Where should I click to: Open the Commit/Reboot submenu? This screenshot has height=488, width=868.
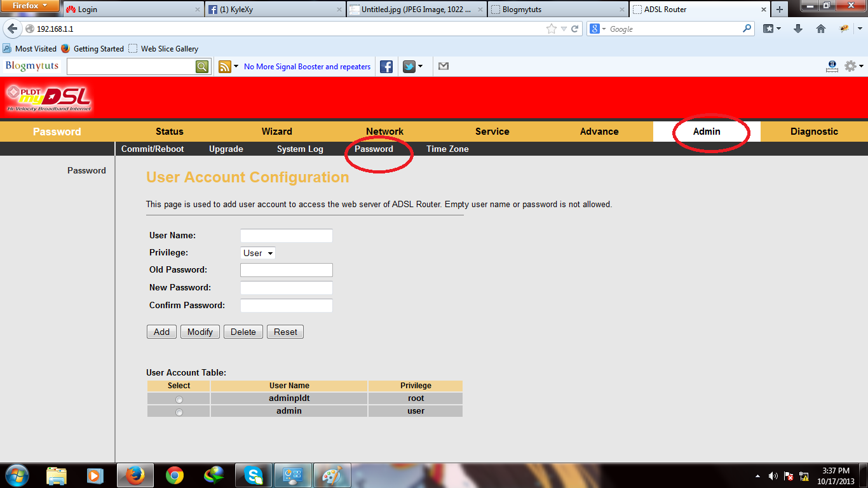[153, 149]
